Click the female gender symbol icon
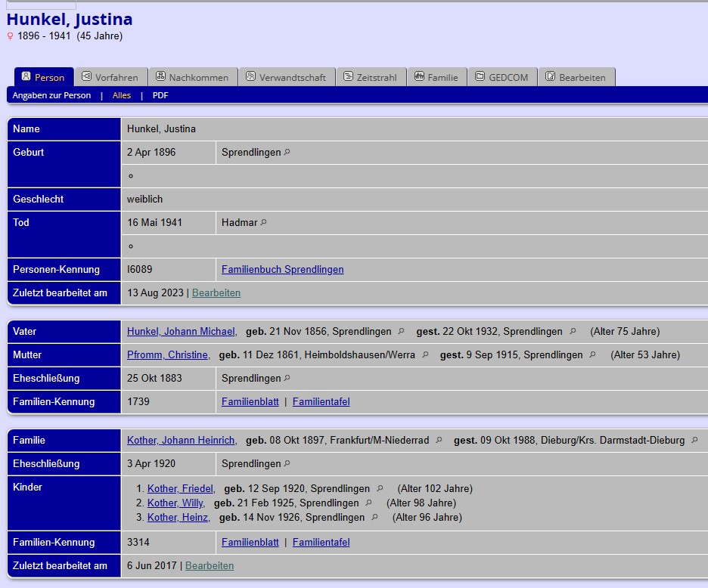This screenshot has height=588, width=708. coord(10,36)
